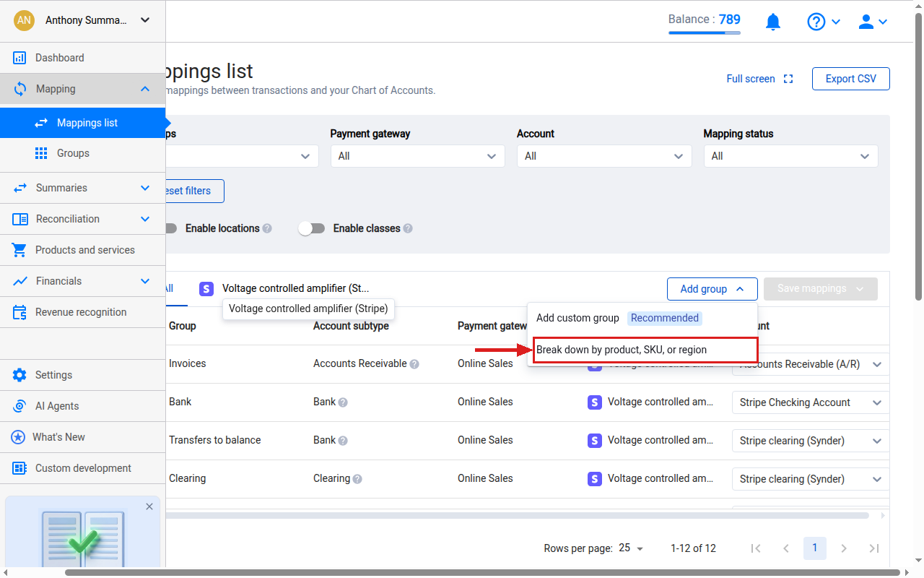
Task: Expand the Reconciliation menu
Action: point(145,219)
